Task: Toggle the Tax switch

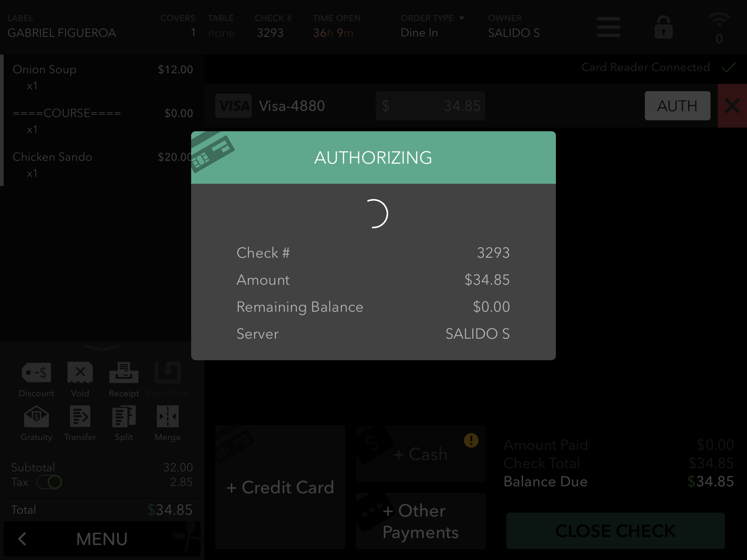Action: point(49,482)
